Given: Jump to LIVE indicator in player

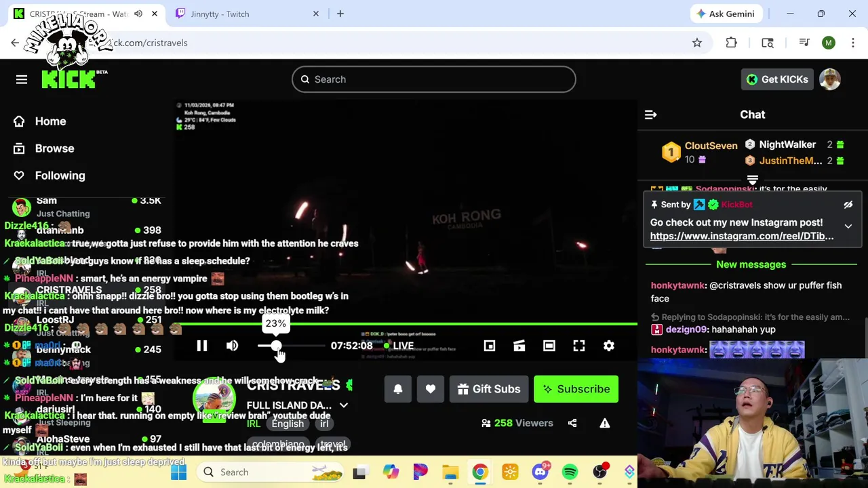Looking at the screenshot, I should 399,346.
